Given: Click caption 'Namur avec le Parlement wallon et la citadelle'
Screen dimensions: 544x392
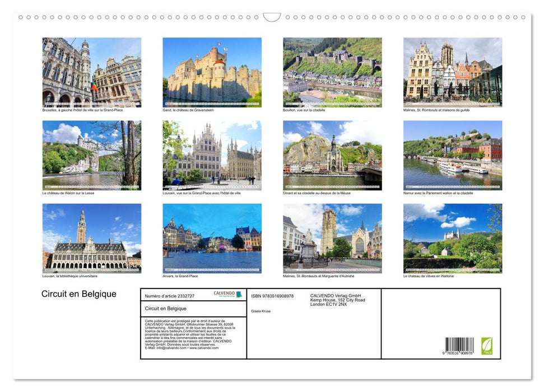Looking at the screenshot, I should tap(438, 193).
